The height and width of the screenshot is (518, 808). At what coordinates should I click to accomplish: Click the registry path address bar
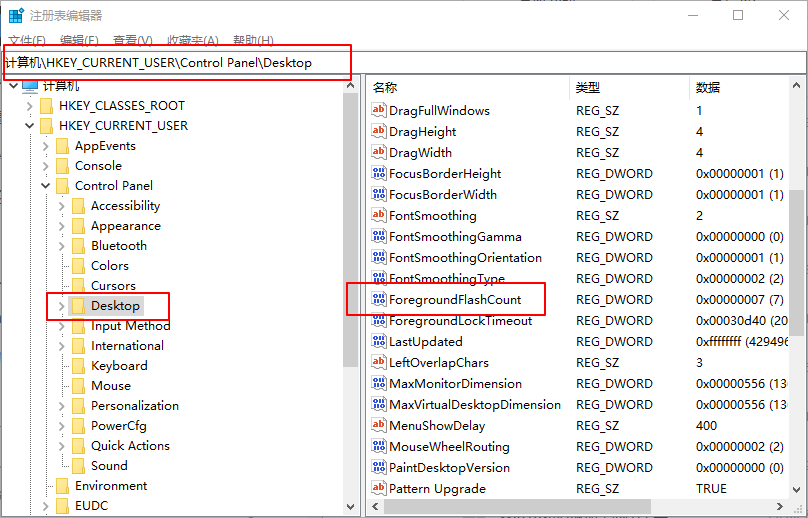click(400, 62)
